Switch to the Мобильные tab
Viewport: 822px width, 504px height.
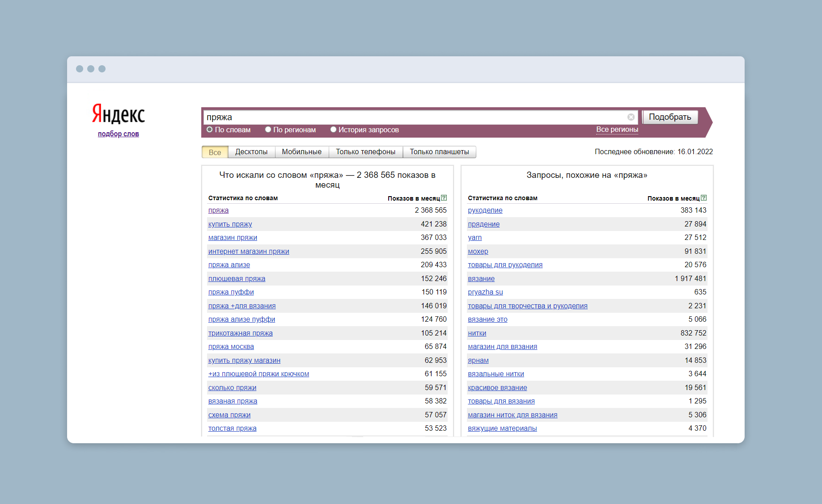tap(301, 152)
